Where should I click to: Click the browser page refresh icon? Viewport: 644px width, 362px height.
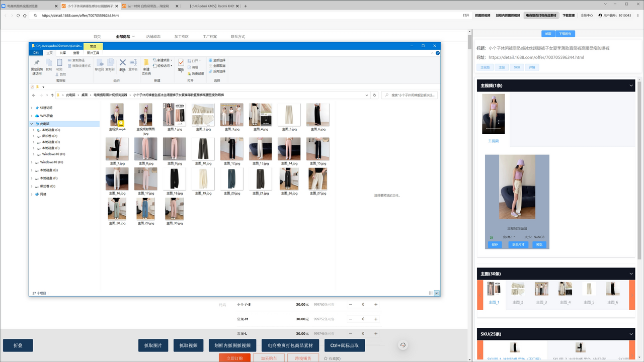pyautogui.click(x=18, y=16)
